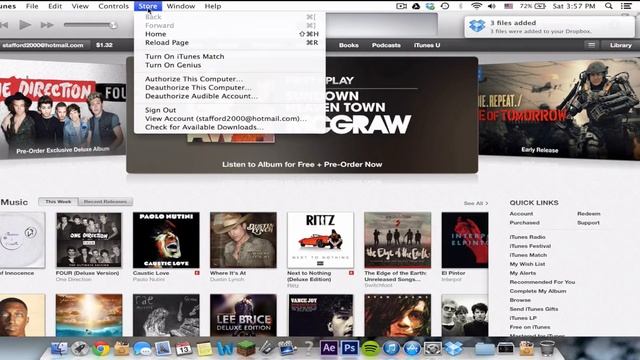Open Where It's At album cover
Screen dimensions: 640x360
[x=243, y=240]
